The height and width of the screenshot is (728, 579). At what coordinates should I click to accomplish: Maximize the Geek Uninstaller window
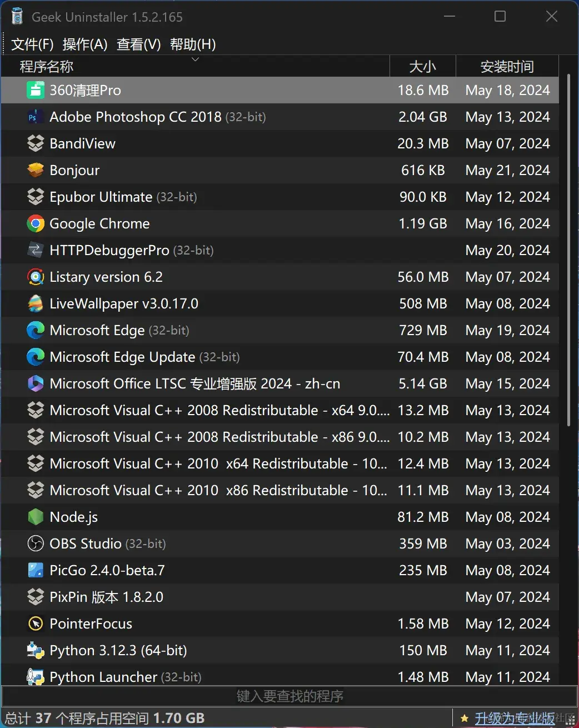[x=500, y=17]
